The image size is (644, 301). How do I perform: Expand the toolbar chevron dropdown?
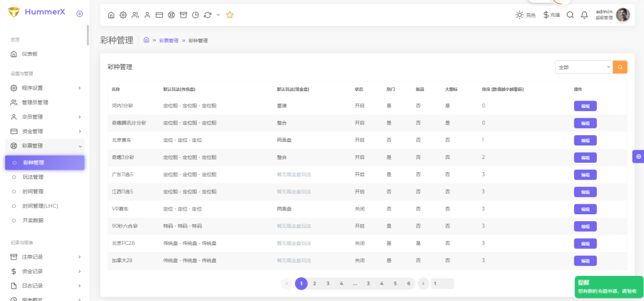coord(218,15)
